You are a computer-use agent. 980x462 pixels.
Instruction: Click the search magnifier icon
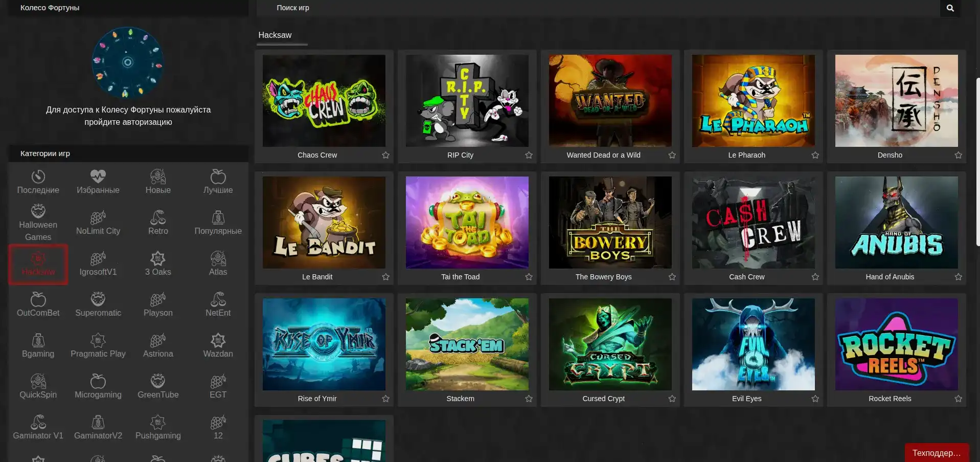[950, 8]
